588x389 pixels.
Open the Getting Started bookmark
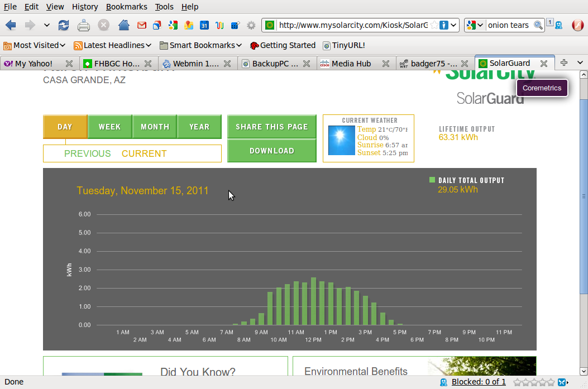(283, 45)
